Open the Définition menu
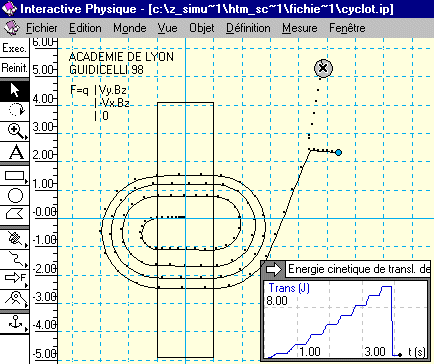Screen dimensions: 434x364 coord(248,28)
